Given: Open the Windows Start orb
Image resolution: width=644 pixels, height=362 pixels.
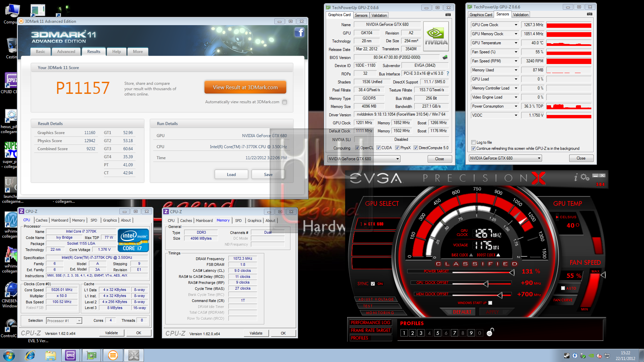Looking at the screenshot, I should pos(9,355).
